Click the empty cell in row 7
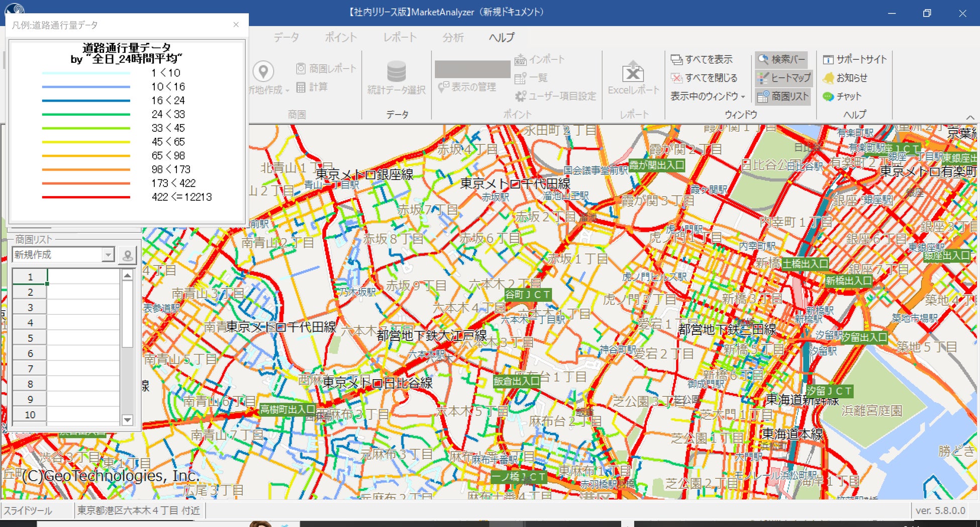 pyautogui.click(x=83, y=369)
